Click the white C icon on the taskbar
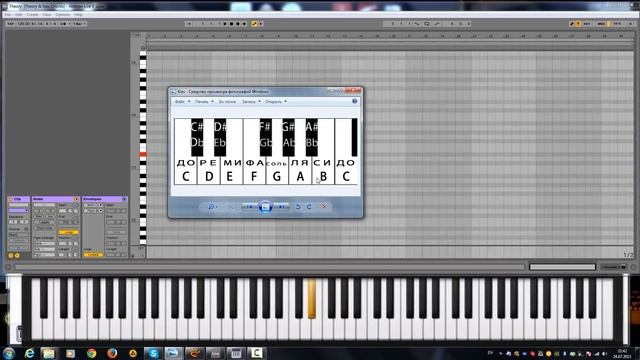This screenshot has width=640, height=360. tap(256, 353)
